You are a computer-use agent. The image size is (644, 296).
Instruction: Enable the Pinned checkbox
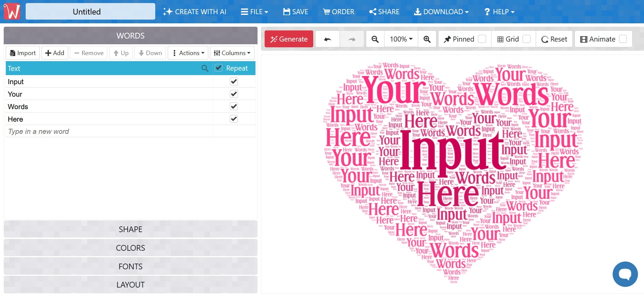482,39
